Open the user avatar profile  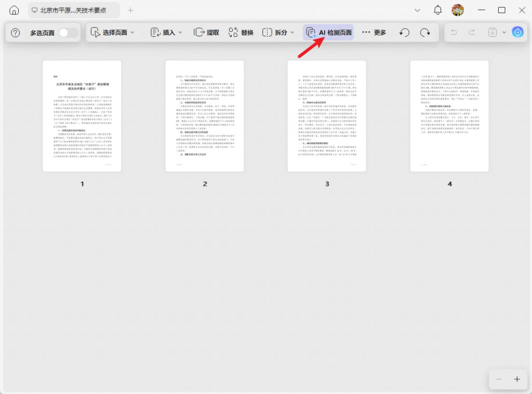coord(458,10)
